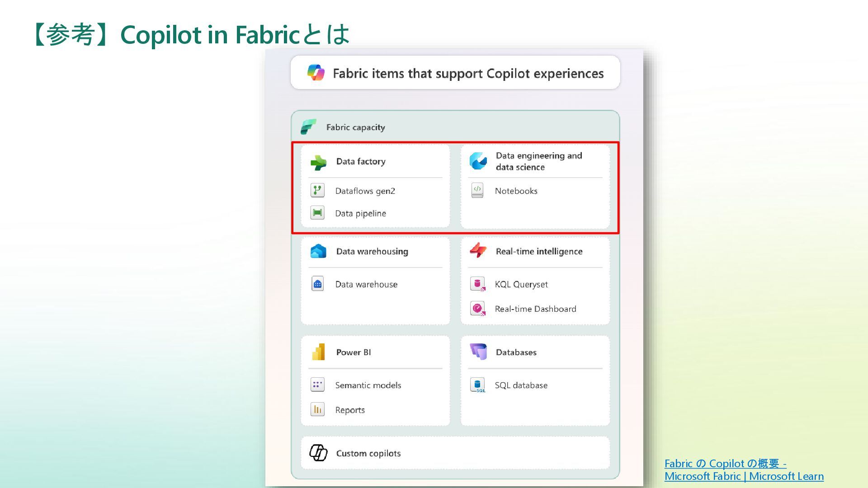This screenshot has height=488, width=868.
Task: Click the KQL Queryset icon
Action: coord(477,284)
